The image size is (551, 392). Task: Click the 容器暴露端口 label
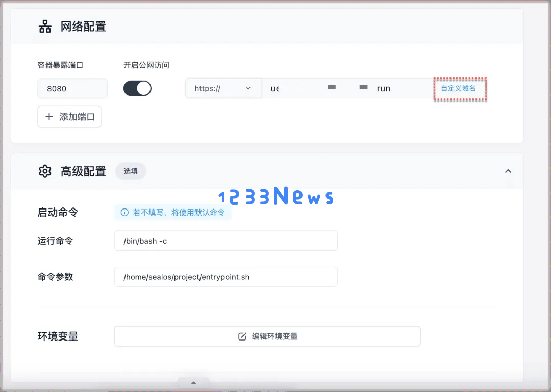click(60, 65)
